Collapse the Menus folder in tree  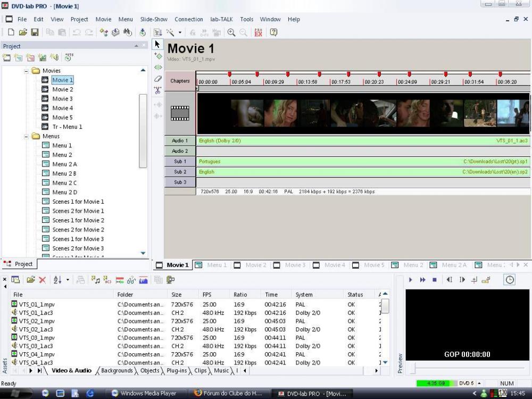pos(27,136)
